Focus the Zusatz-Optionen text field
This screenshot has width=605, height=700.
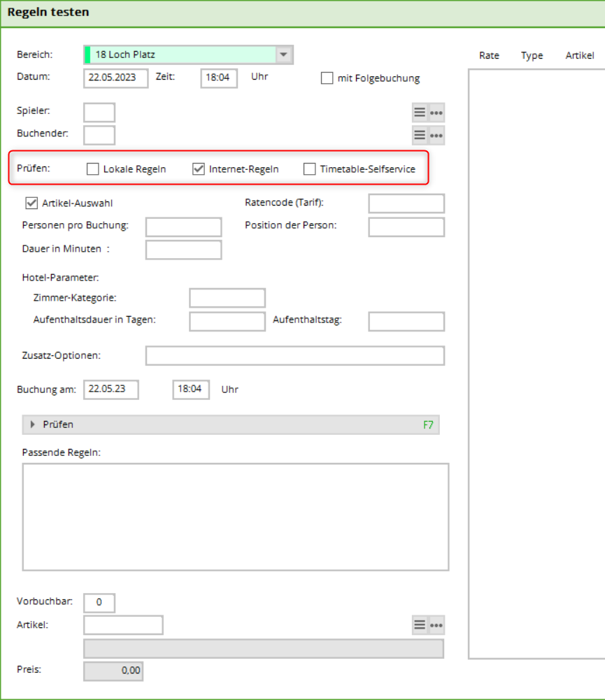pos(294,356)
